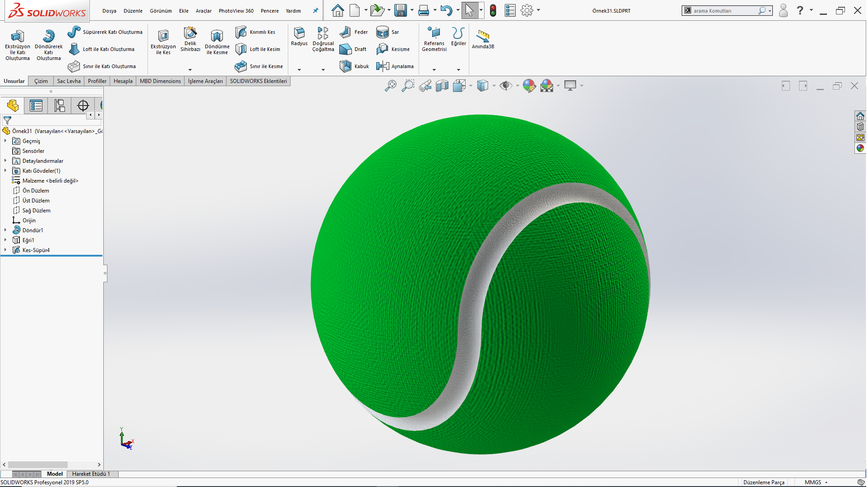Open the ConfigurationManager tab

60,106
